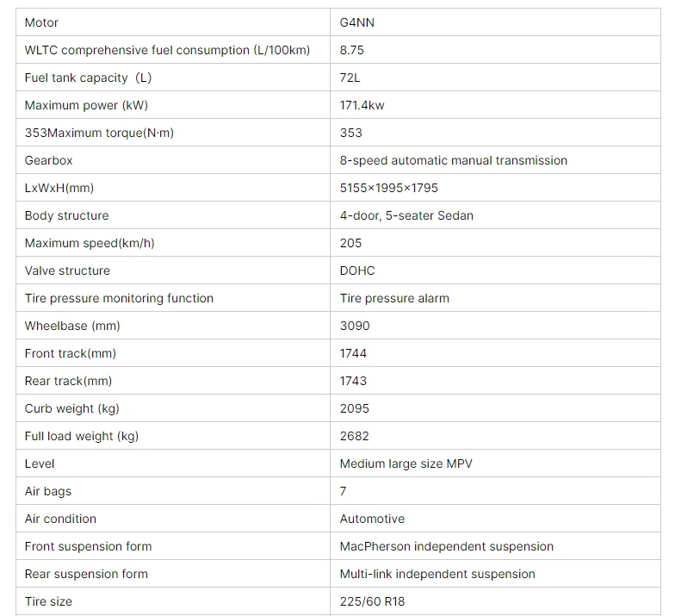Click the Front track(mm) label

(70, 353)
